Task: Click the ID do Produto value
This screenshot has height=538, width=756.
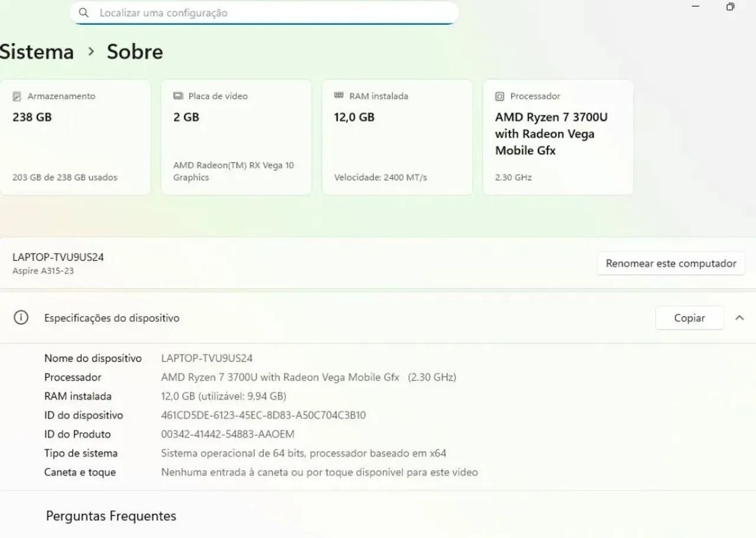Action: click(x=227, y=434)
